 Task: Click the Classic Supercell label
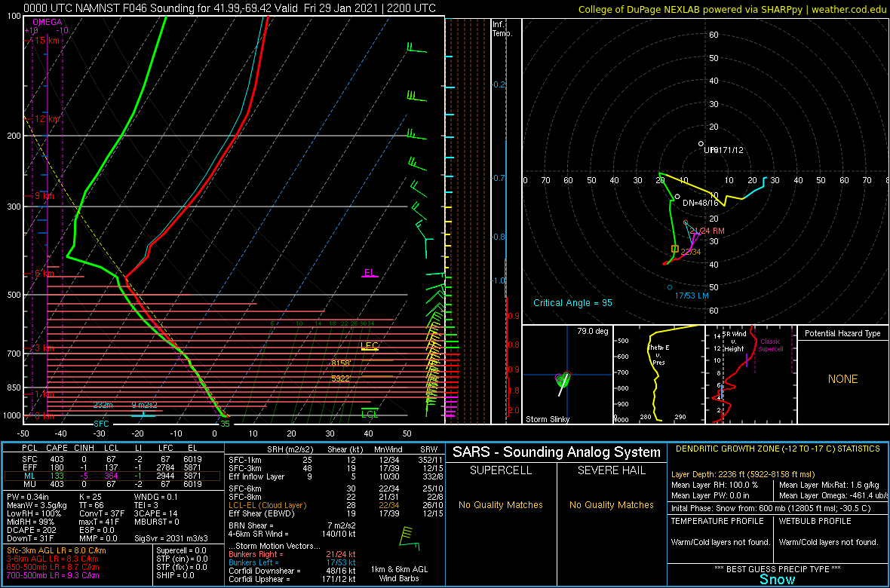click(x=770, y=346)
